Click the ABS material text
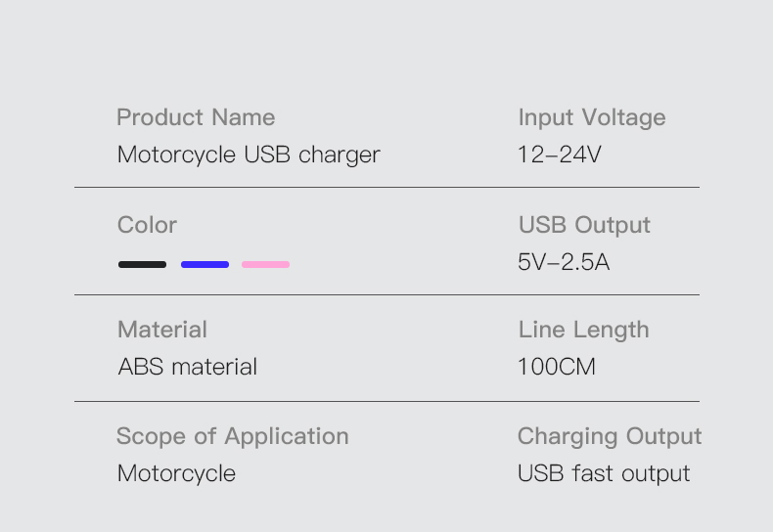This screenshot has height=532, width=773. pos(188,367)
